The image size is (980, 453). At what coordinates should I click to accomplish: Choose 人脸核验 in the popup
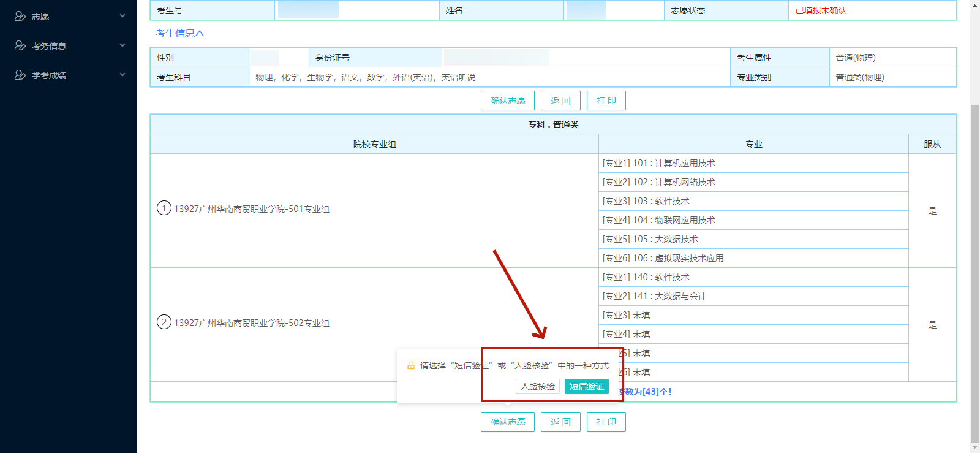click(x=538, y=386)
